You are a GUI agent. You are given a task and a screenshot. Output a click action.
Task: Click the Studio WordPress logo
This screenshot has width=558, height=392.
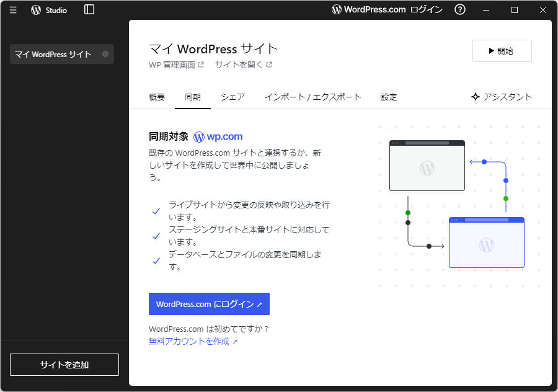[36, 9]
